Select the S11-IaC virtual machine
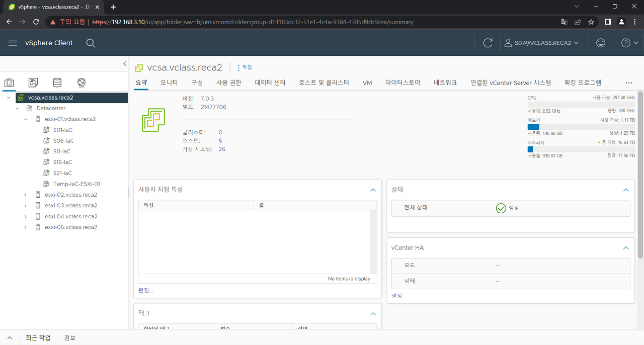Image resolution: width=644 pixels, height=345 pixels. 61,151
